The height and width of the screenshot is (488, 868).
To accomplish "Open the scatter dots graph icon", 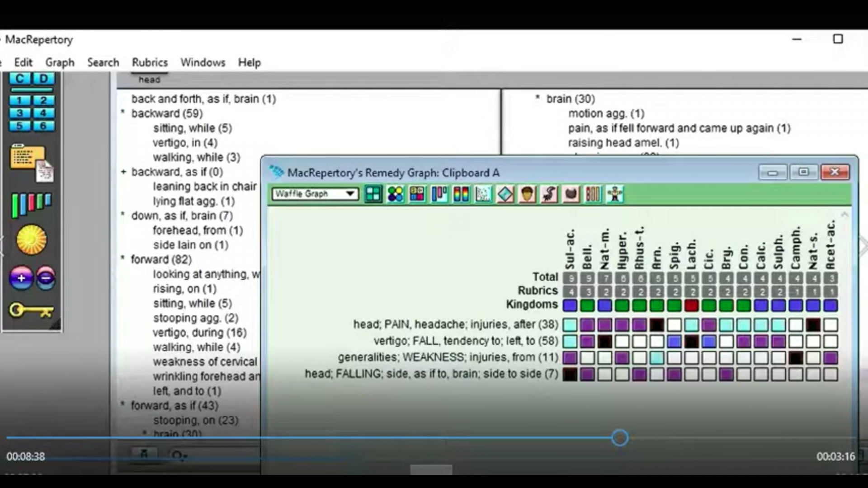I will 483,194.
